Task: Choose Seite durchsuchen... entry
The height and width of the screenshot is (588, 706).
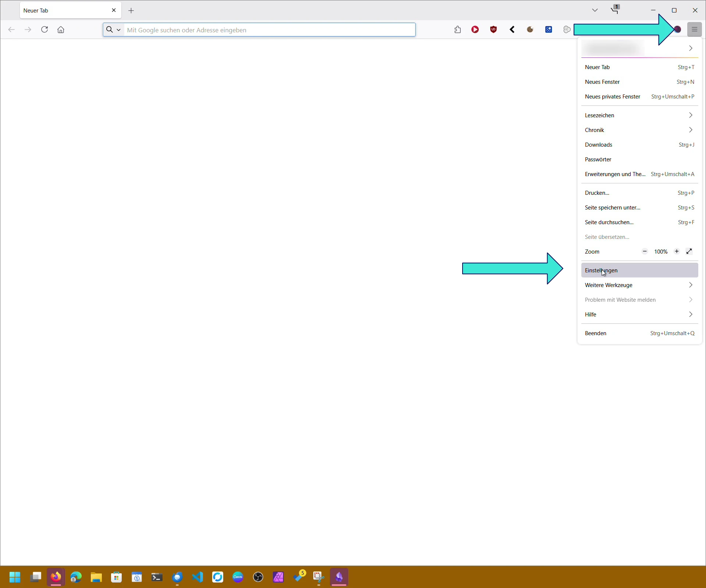Action: [x=640, y=222]
